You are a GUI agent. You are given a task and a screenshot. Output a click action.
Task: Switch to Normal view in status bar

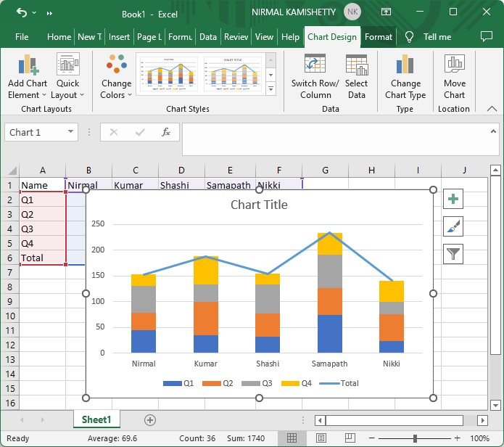coord(292,438)
